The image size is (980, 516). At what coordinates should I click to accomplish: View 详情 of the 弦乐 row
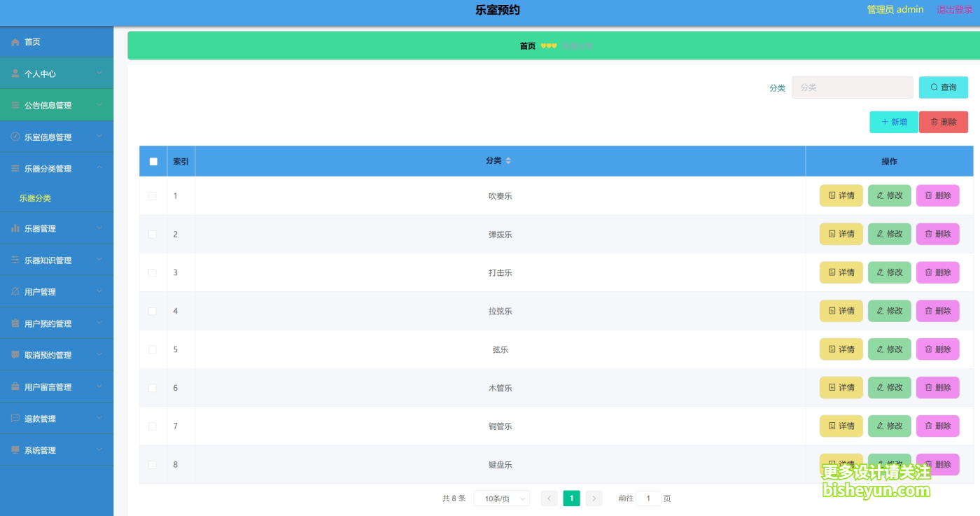click(x=841, y=349)
